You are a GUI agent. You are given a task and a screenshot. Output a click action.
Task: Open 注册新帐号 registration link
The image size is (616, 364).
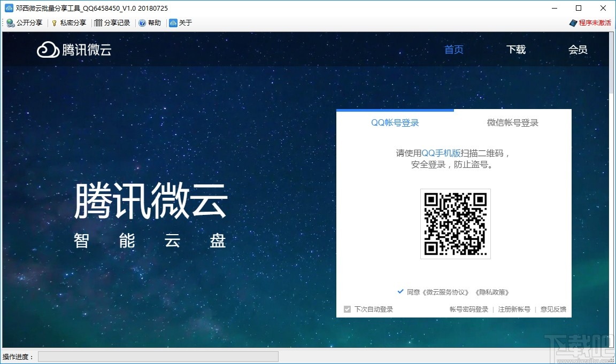(x=514, y=309)
